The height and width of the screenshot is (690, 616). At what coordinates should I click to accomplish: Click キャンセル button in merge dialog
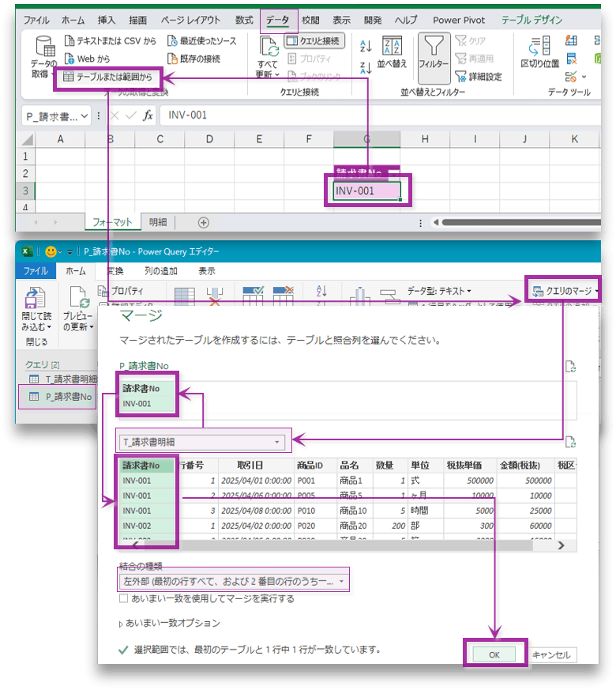[x=551, y=654]
